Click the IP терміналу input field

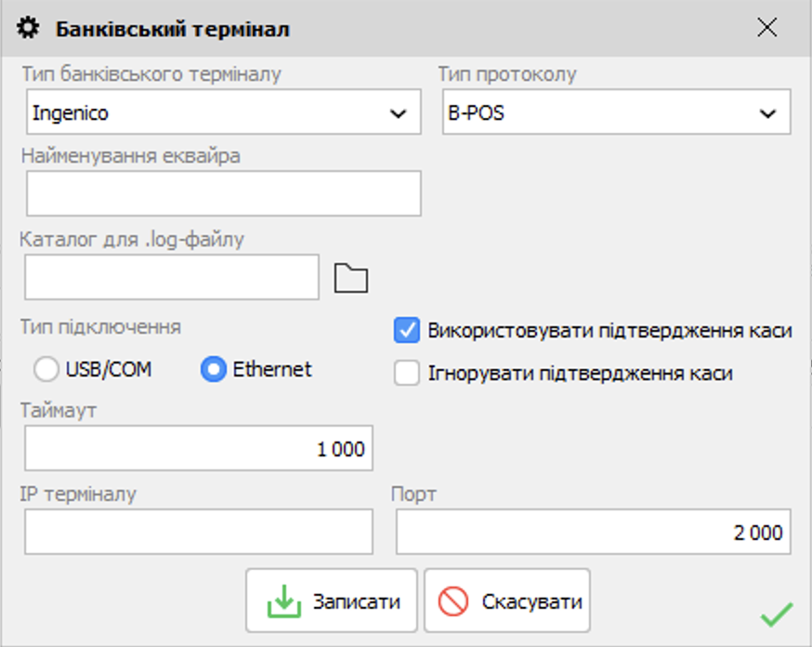pyautogui.click(x=198, y=533)
